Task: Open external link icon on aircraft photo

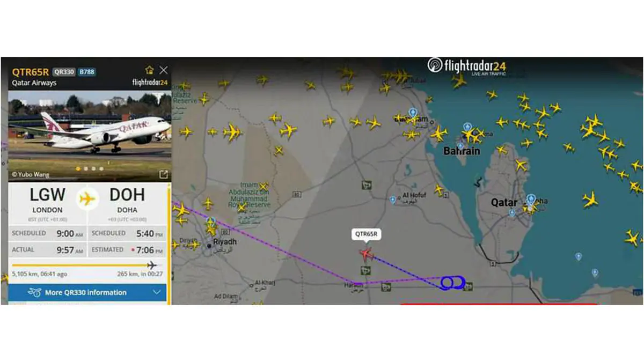Action: [x=164, y=174]
